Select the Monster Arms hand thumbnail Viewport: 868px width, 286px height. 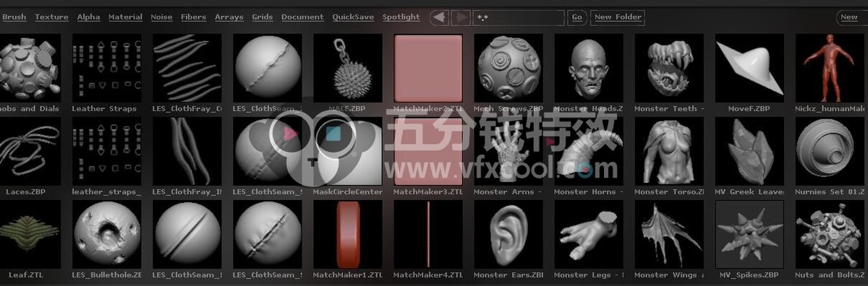click(509, 152)
